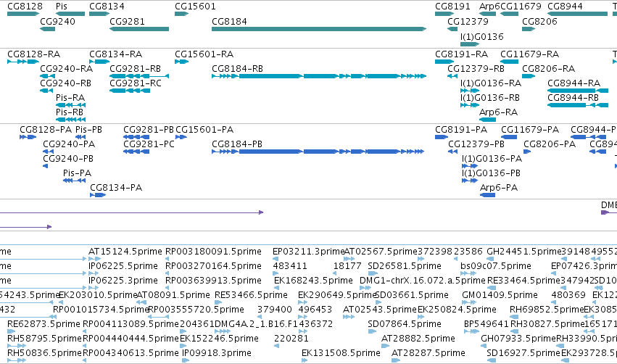Select the CG8184 gene bar
Screen dimensions: 617x364
coord(319,29)
